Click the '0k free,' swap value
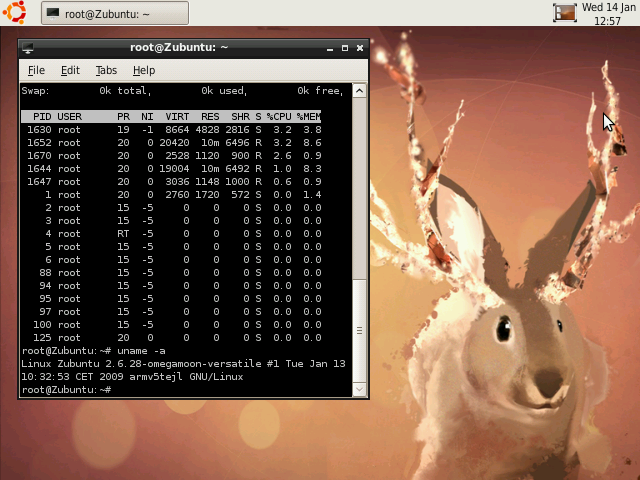 point(320,91)
